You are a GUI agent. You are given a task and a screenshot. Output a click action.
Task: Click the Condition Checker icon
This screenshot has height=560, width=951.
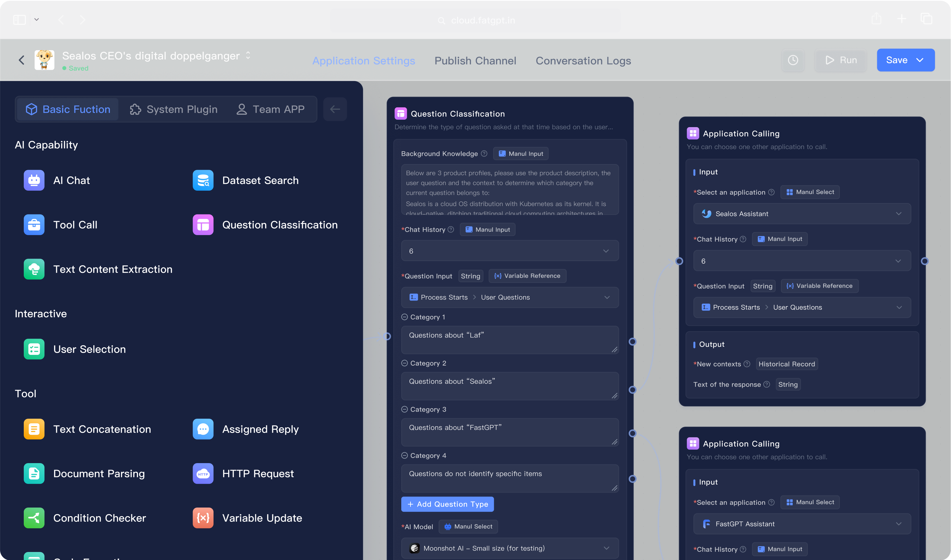[x=34, y=518]
